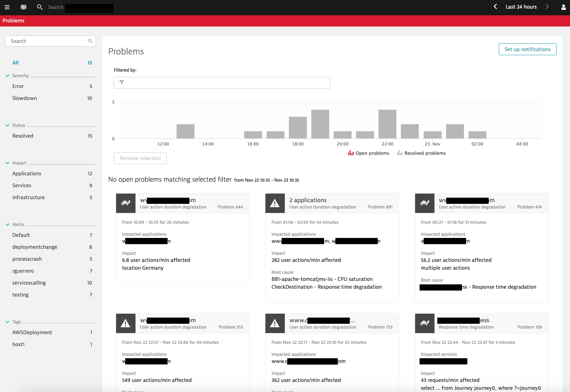This screenshot has width=570, height=392.
Task: Click '43 requests/min affected' text
Action: click(x=450, y=380)
